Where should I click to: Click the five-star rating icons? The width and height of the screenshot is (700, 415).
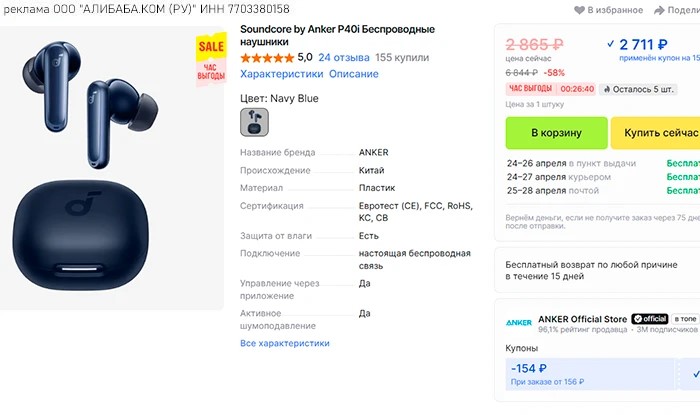pyautogui.click(x=267, y=57)
